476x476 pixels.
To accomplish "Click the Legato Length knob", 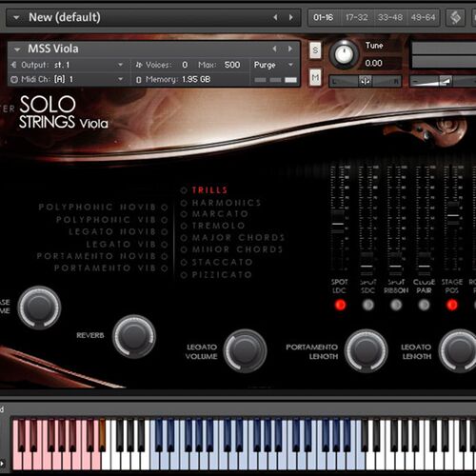I will [459, 350].
